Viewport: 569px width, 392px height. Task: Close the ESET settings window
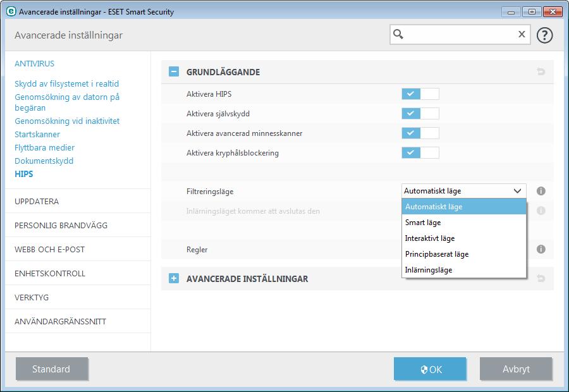coord(553,12)
